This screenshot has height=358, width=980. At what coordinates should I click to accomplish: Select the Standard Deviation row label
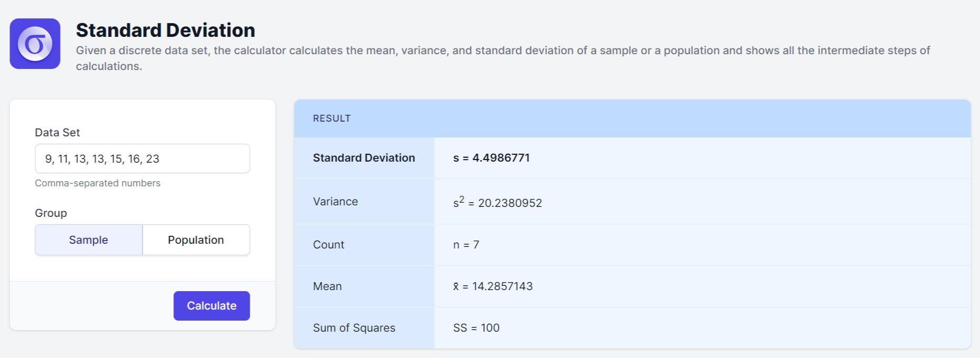(364, 158)
